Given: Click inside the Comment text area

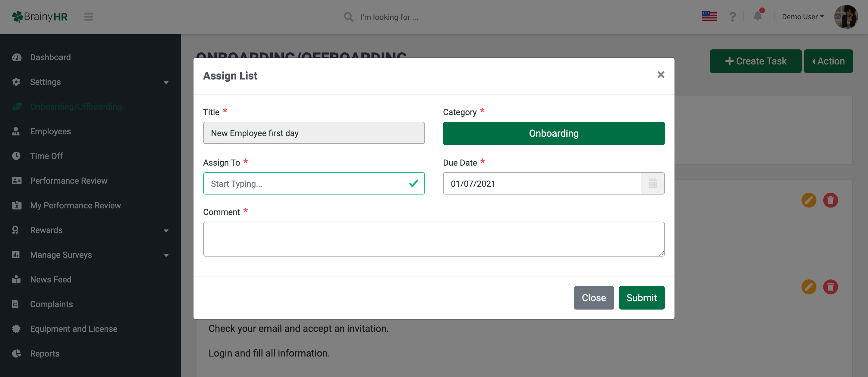Looking at the screenshot, I should (x=434, y=239).
